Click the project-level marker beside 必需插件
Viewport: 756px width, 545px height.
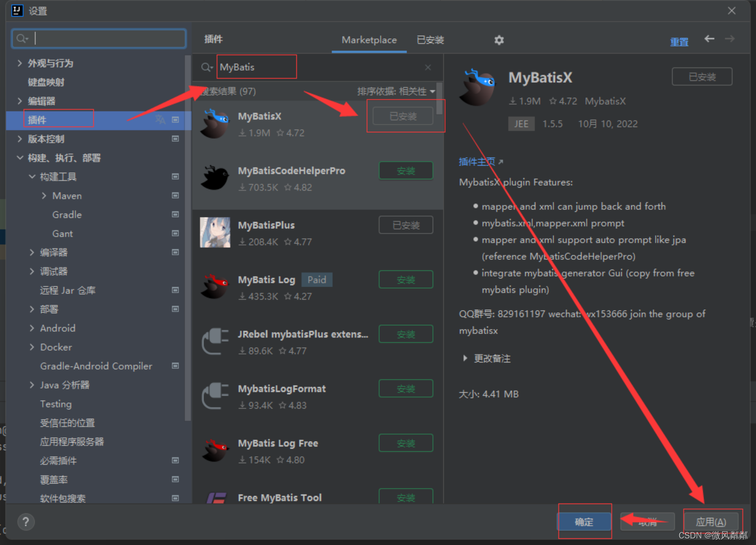click(x=175, y=460)
